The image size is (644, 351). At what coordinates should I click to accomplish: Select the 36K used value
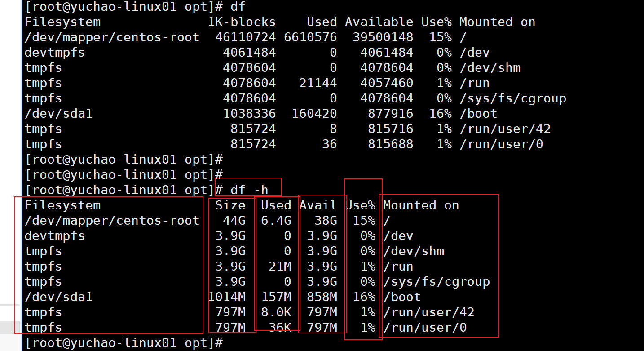tap(280, 328)
